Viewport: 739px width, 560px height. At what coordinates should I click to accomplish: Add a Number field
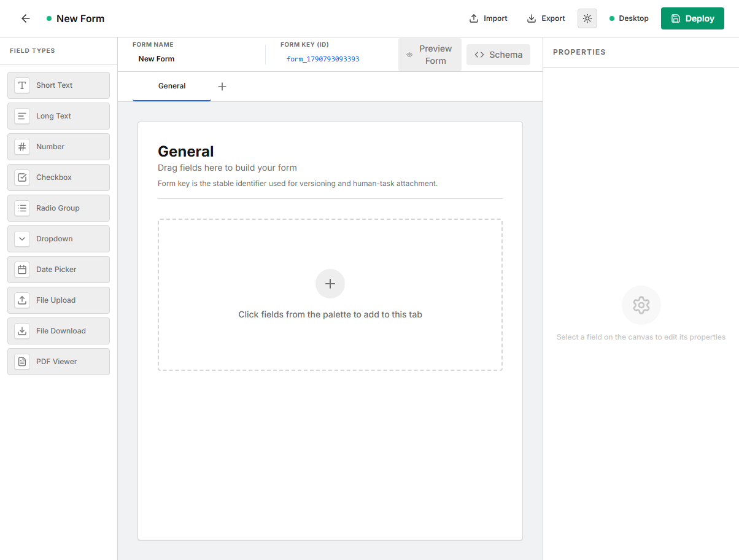[58, 147]
